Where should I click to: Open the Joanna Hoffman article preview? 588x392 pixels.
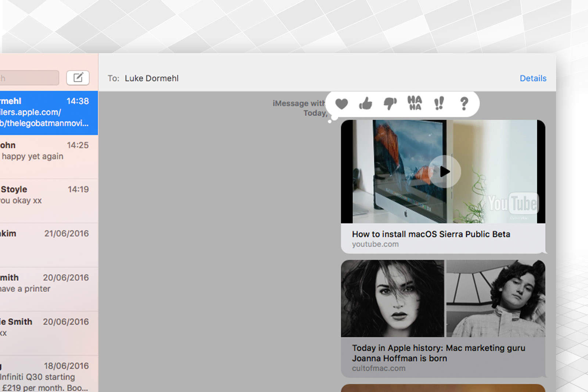click(x=439, y=353)
